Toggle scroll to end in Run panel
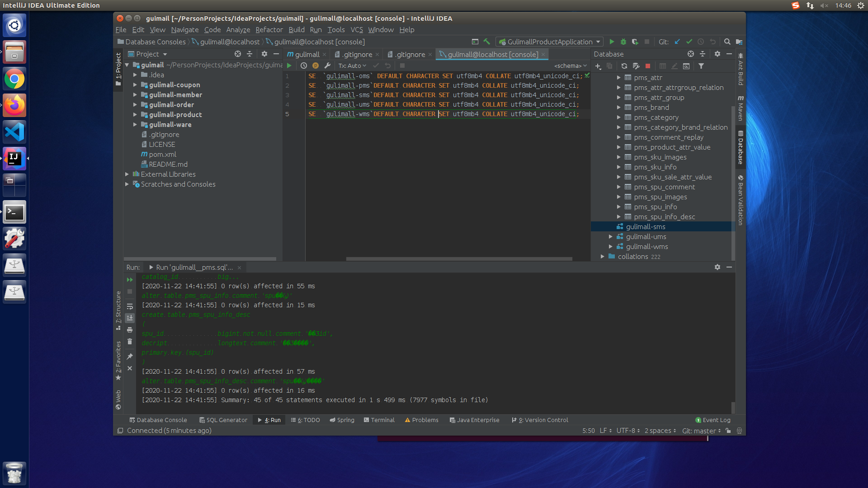The image size is (868, 488). tap(130, 318)
